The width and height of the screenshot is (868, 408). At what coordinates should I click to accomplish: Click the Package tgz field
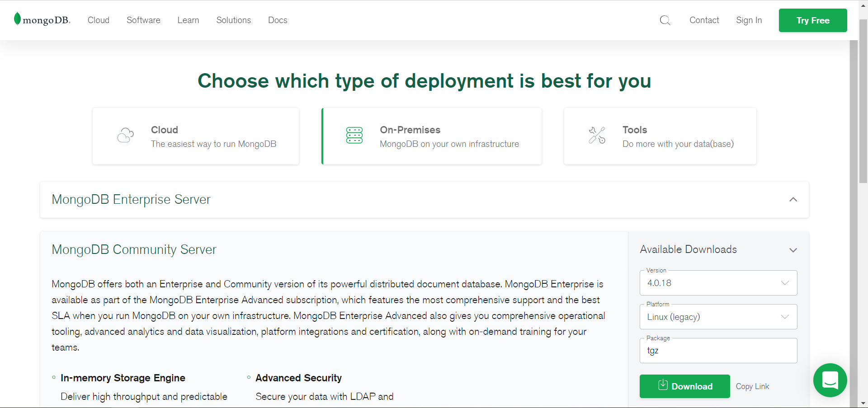(718, 351)
